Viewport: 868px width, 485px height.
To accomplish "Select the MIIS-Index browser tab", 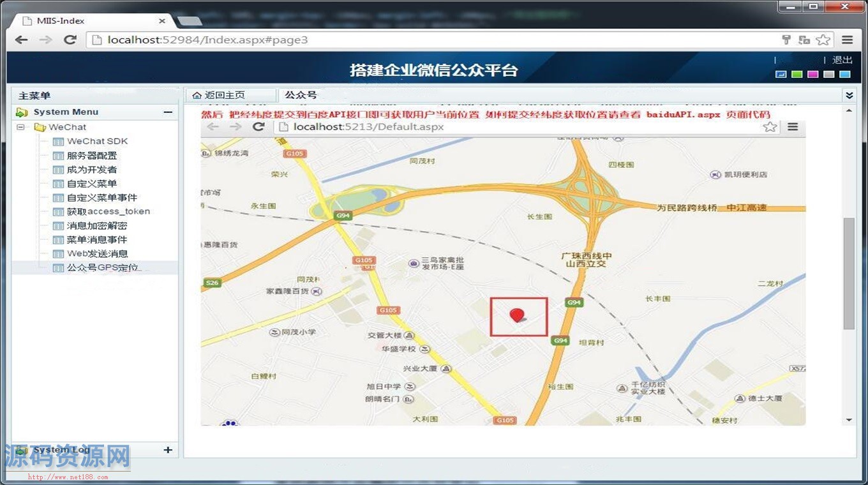I will pyautogui.click(x=91, y=20).
